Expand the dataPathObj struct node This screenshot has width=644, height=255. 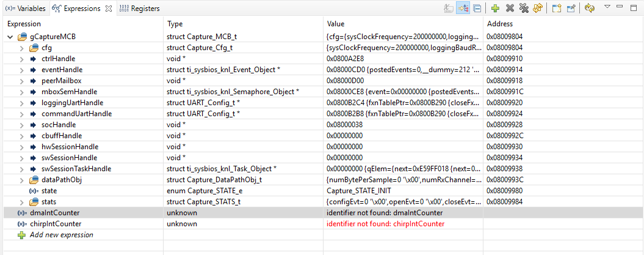click(x=21, y=180)
